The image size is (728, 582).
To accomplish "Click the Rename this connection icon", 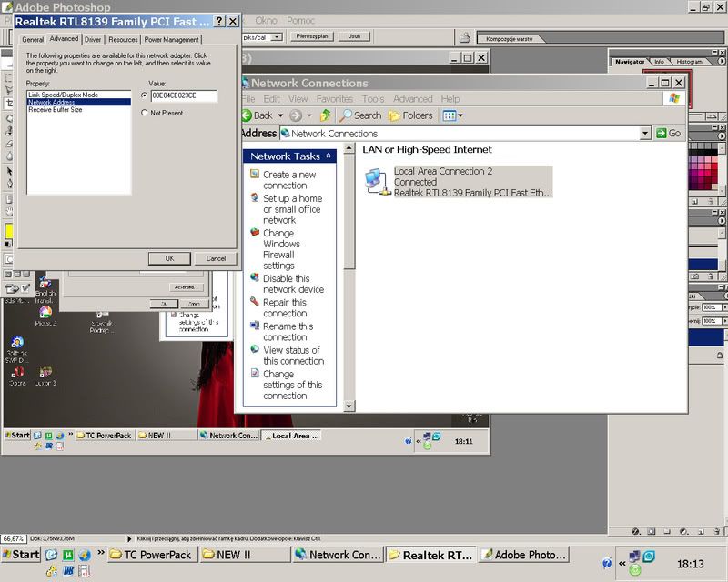I will [255, 326].
